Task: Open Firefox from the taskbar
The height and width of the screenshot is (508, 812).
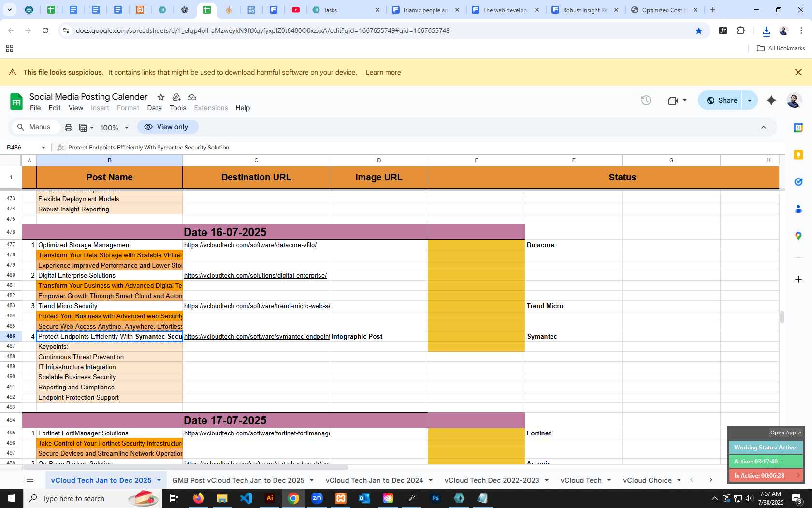Action: 199,498
